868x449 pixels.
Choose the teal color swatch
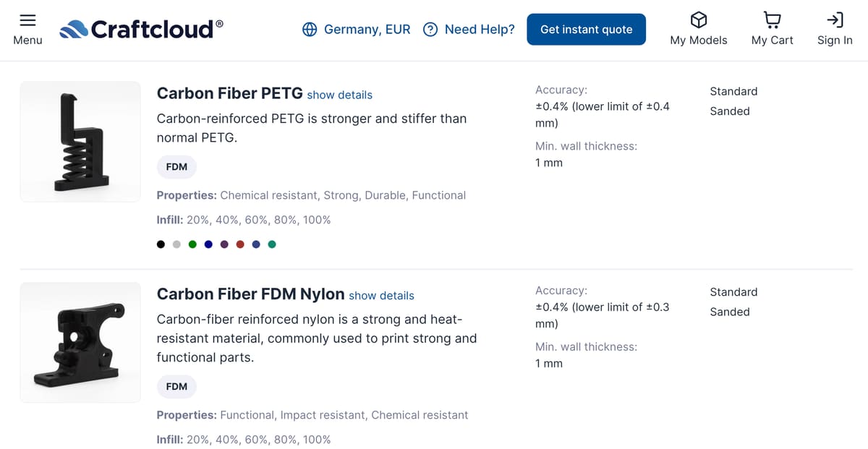(x=272, y=244)
